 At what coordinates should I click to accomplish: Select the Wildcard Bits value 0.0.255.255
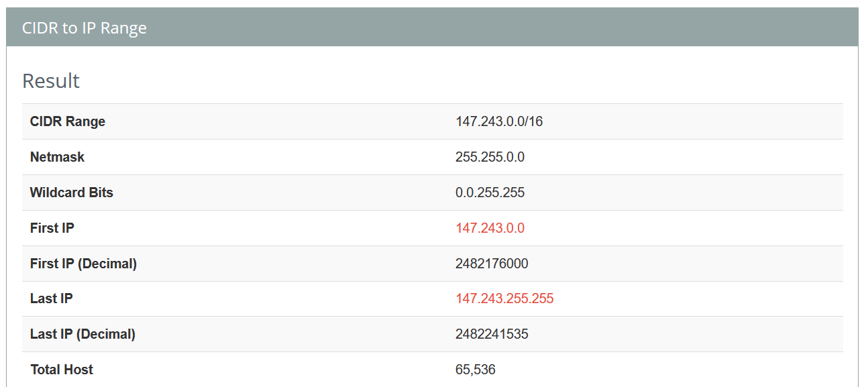coord(490,192)
